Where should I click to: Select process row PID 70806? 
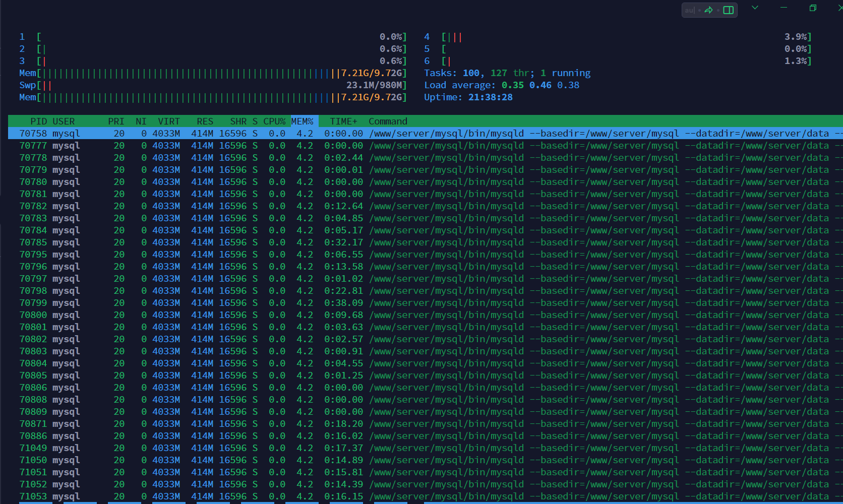pyautogui.click(x=426, y=388)
